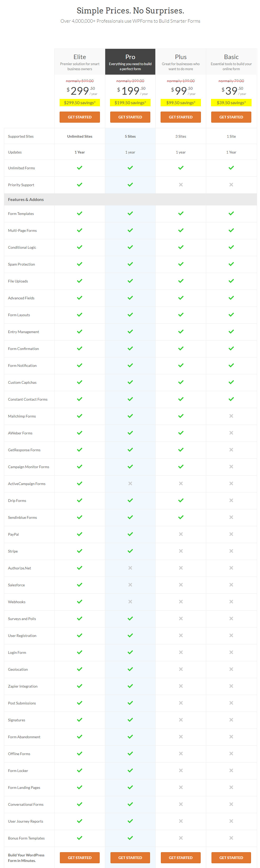
Task: Click Pro X mark for ActiveCampaign Forms
Action: 130,483
